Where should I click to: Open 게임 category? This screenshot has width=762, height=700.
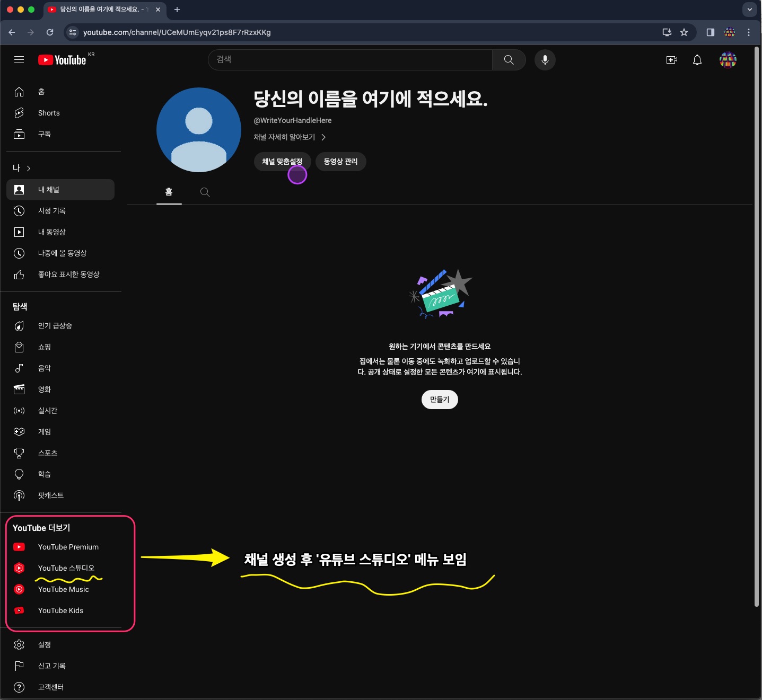pyautogui.click(x=60, y=432)
